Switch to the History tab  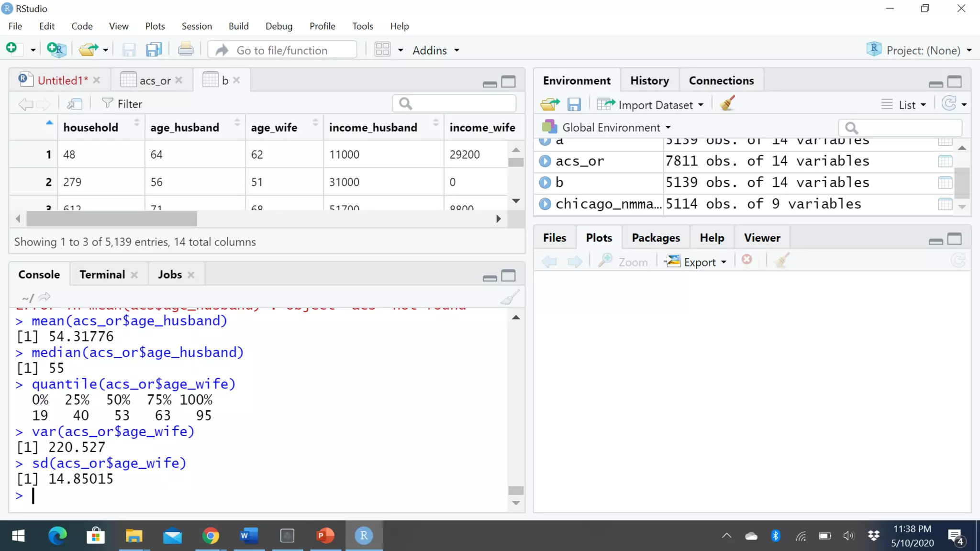click(649, 81)
